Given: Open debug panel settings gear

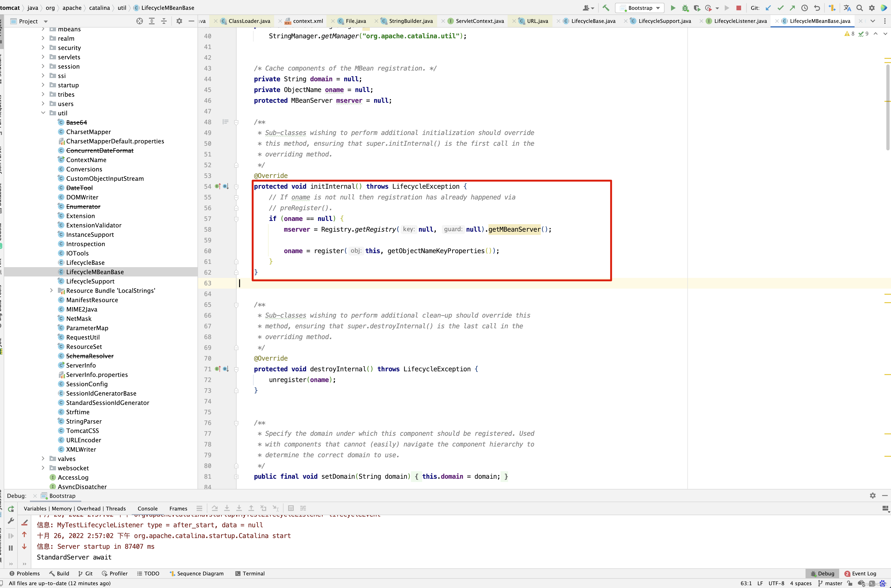Looking at the screenshot, I should 873,495.
